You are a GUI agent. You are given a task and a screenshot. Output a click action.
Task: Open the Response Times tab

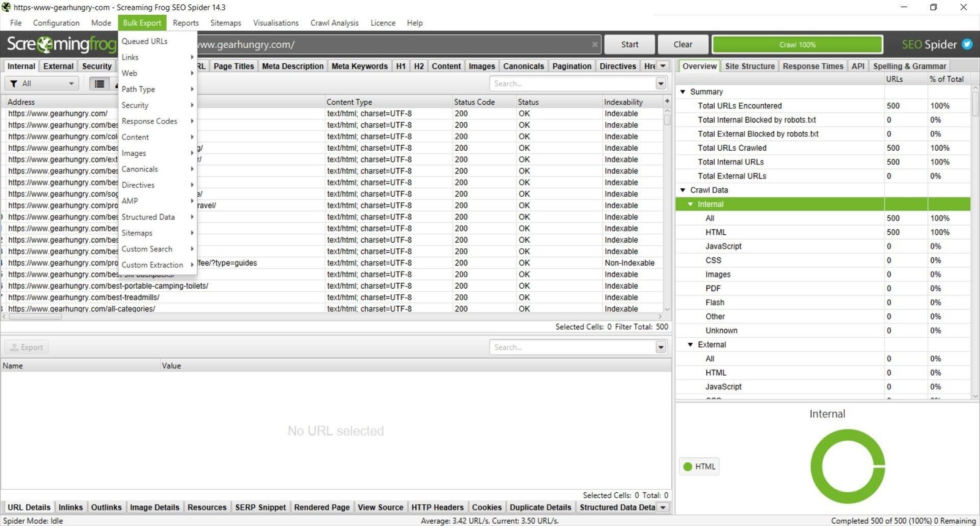pyautogui.click(x=813, y=66)
